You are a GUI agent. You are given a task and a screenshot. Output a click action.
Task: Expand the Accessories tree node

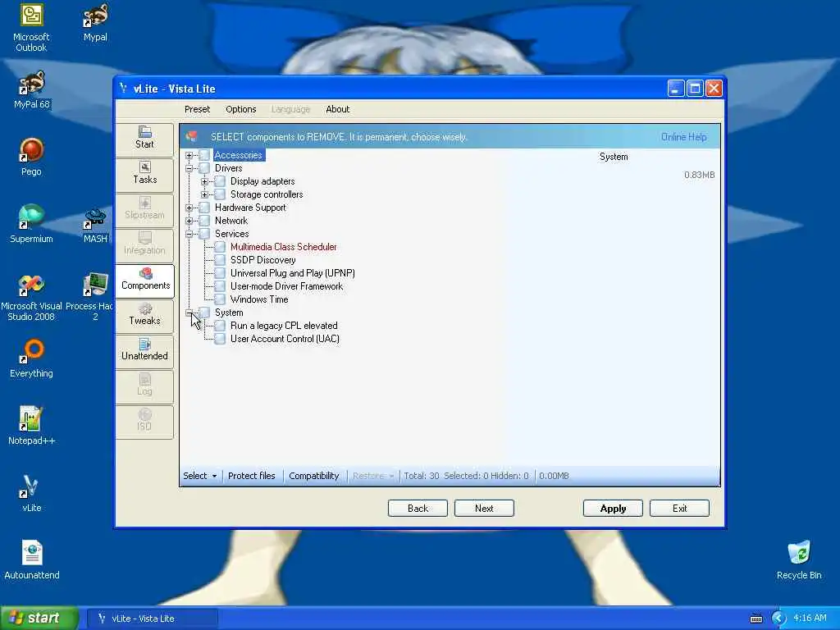[x=189, y=155]
